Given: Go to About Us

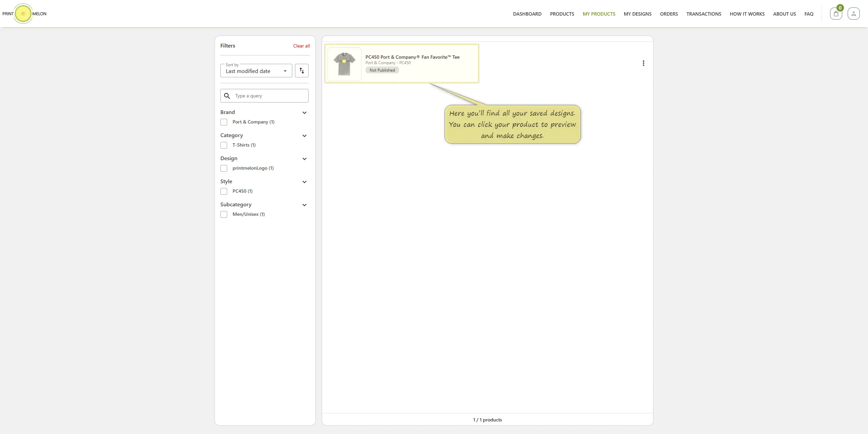Looking at the screenshot, I should coord(784,14).
